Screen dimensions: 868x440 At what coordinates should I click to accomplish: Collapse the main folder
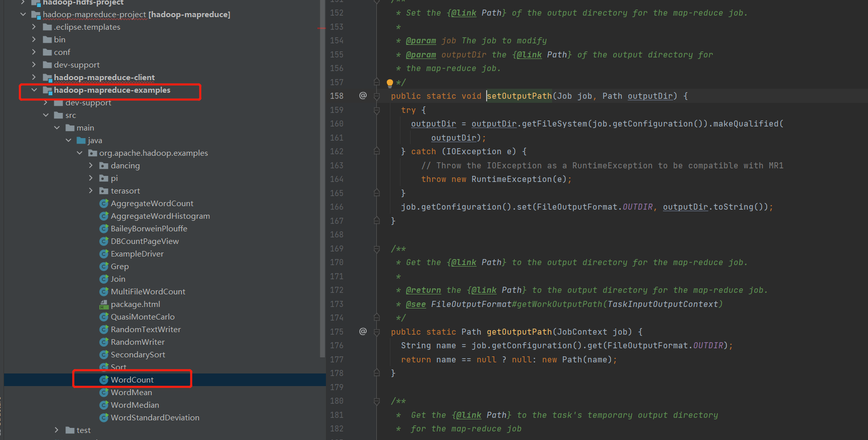click(x=56, y=128)
